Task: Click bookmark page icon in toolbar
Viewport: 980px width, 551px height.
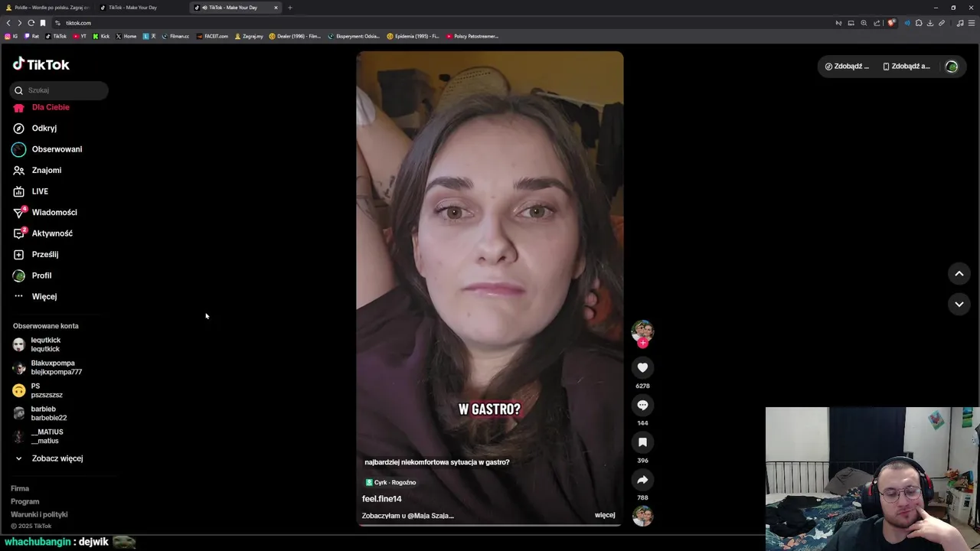Action: [x=43, y=23]
